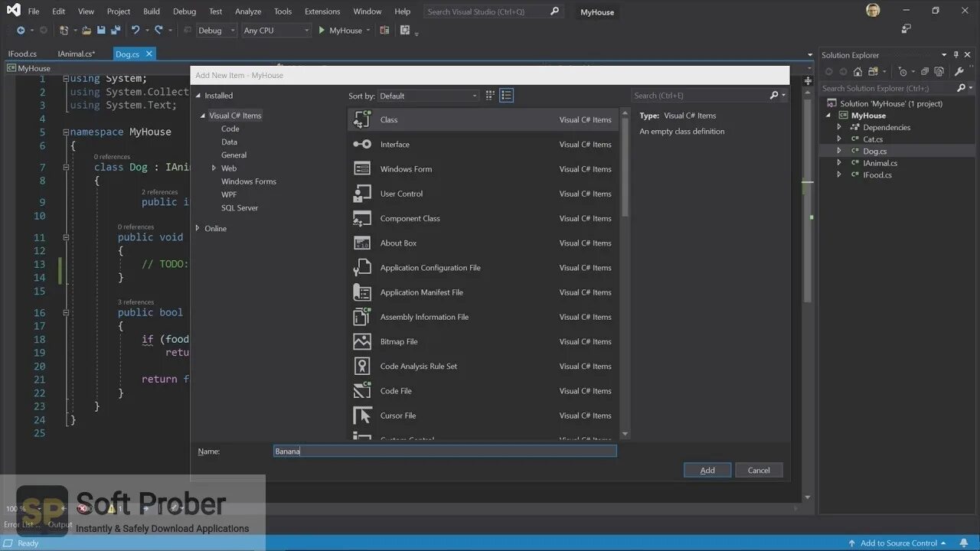
Task: Open the Live Share feedback icon
Action: (906, 29)
